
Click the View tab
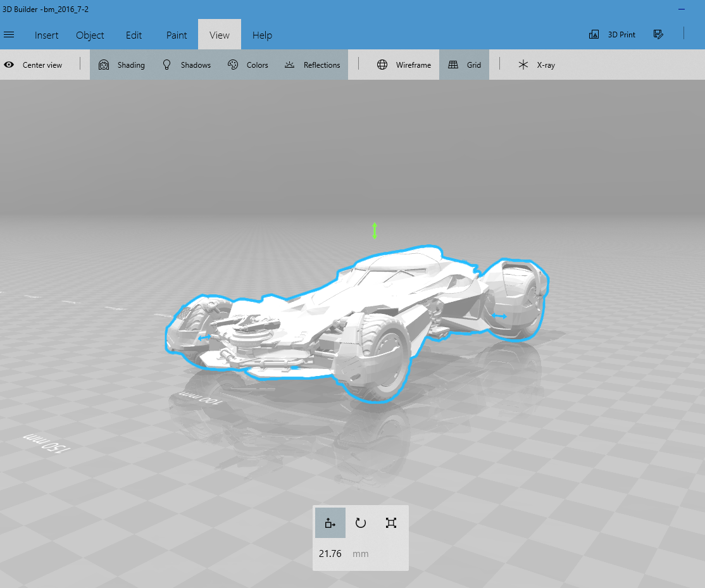click(x=220, y=35)
